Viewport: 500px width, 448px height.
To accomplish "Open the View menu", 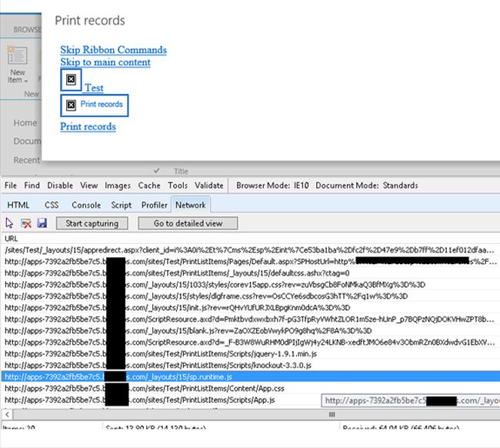I will click(x=88, y=186).
